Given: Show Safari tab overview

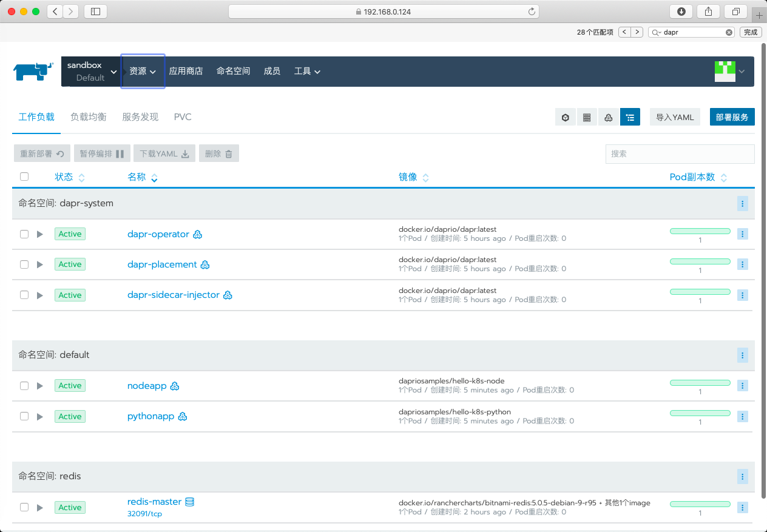Looking at the screenshot, I should click(x=736, y=12).
